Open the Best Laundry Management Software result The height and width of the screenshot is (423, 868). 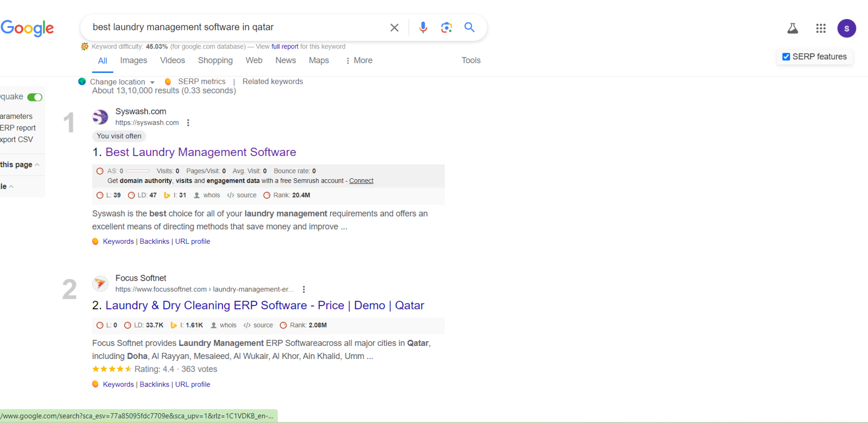click(201, 152)
